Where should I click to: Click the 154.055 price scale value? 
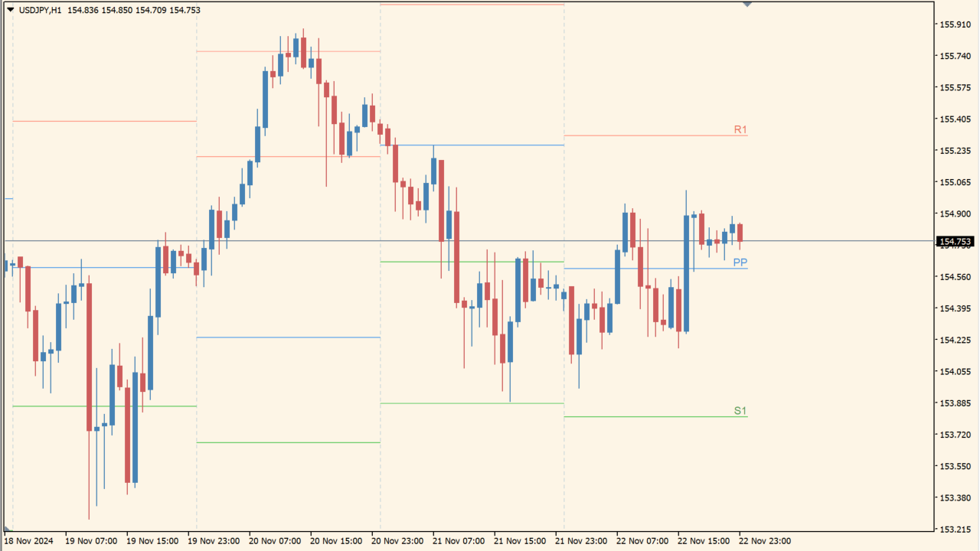pyautogui.click(x=955, y=371)
